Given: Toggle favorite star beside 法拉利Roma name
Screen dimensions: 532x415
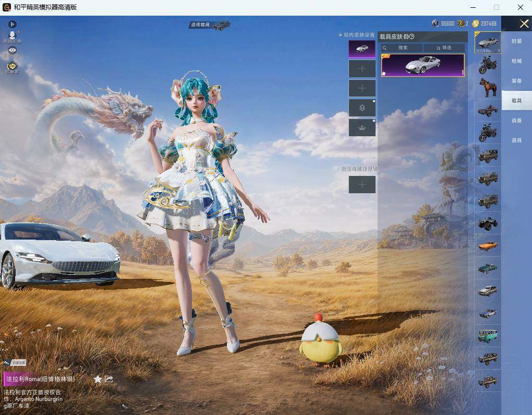Looking at the screenshot, I should pos(98,379).
